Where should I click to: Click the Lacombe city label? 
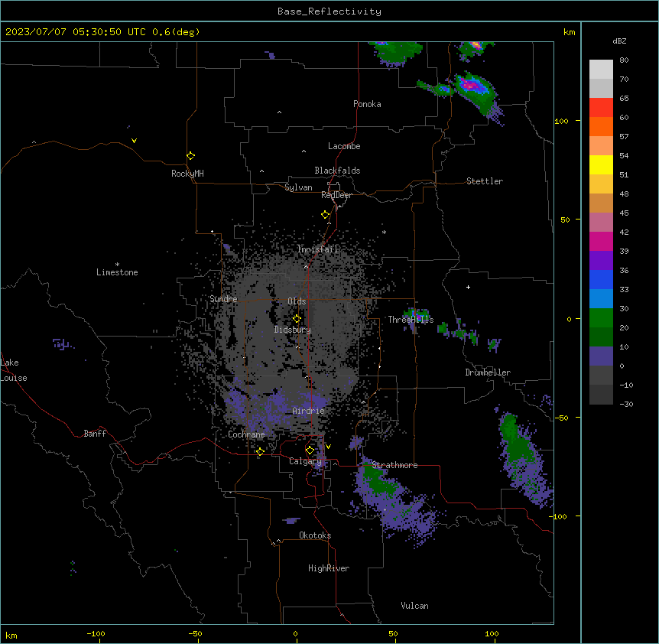[344, 146]
